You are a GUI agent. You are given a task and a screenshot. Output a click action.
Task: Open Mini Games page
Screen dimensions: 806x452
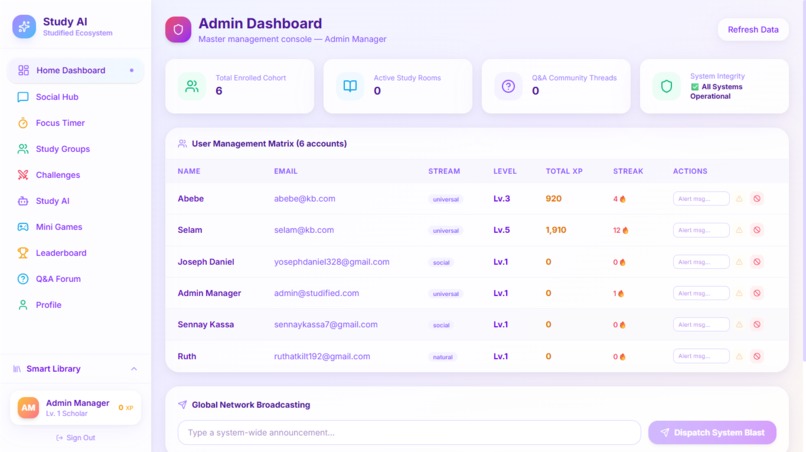coord(75,227)
